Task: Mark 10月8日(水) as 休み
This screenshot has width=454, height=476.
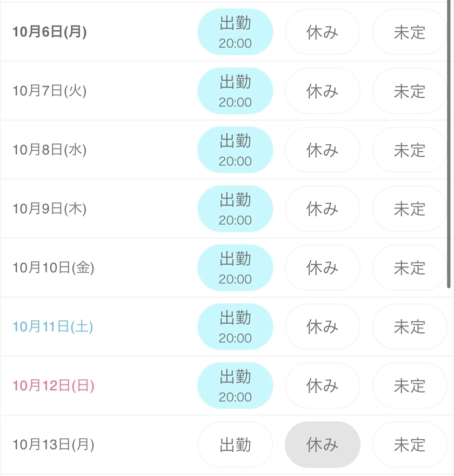Action: pyautogui.click(x=322, y=150)
